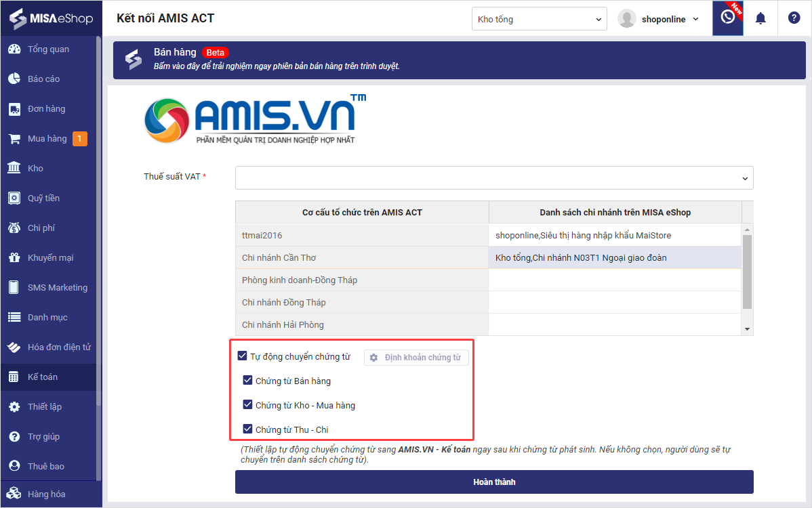The image size is (812, 508).
Task: Open the notifications bell
Action: pos(760,18)
